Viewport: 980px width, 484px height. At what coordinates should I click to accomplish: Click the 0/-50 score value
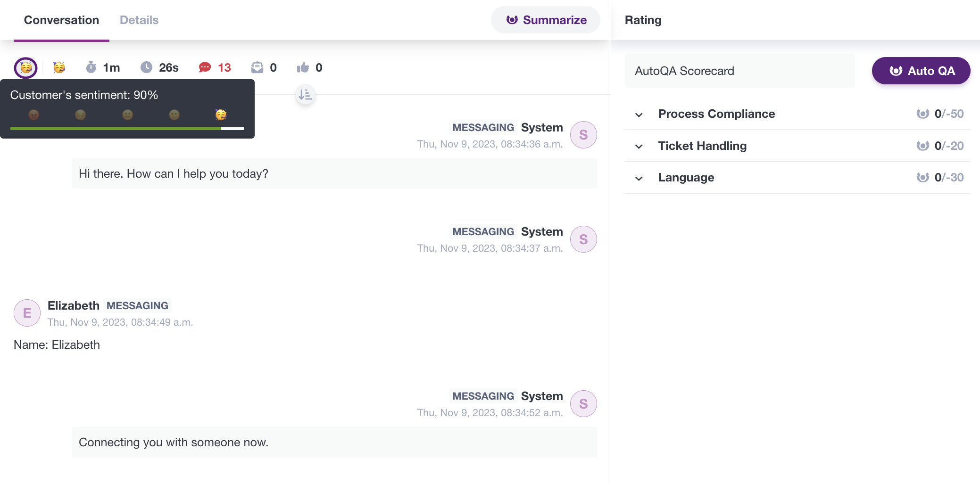tap(949, 114)
